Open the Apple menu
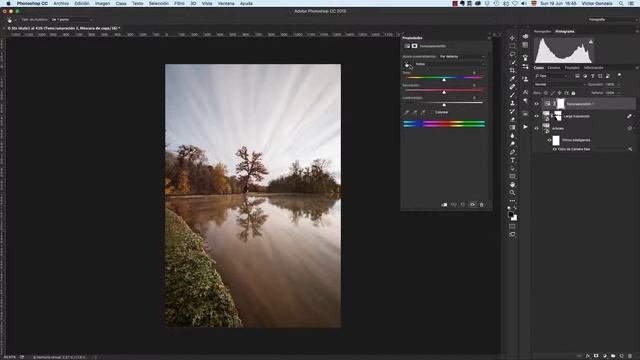Image resolution: width=640 pixels, height=360 pixels. [8, 3]
